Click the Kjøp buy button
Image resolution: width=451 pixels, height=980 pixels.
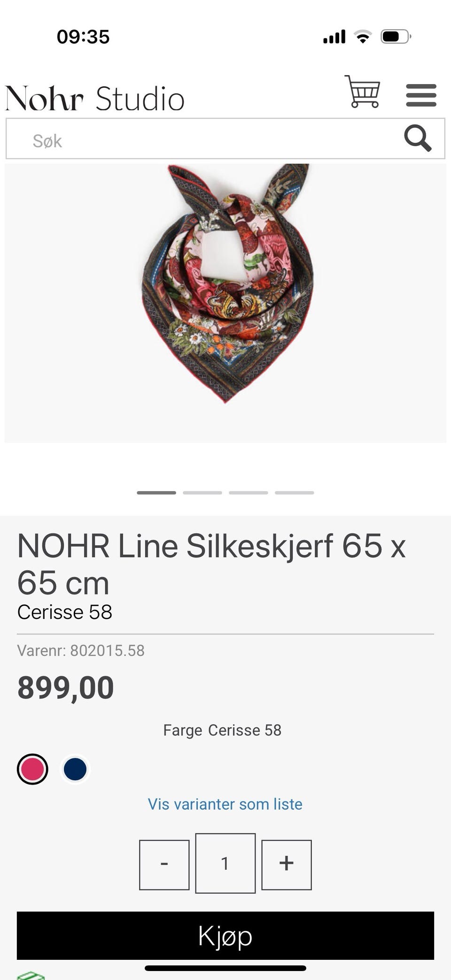coord(225,935)
